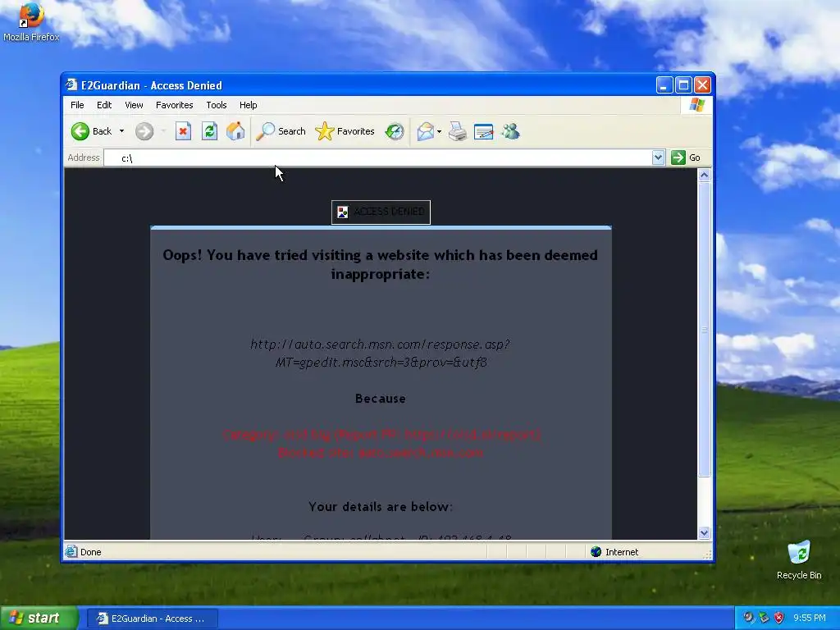
Task: Expand the address bar dropdown
Action: pyautogui.click(x=659, y=157)
